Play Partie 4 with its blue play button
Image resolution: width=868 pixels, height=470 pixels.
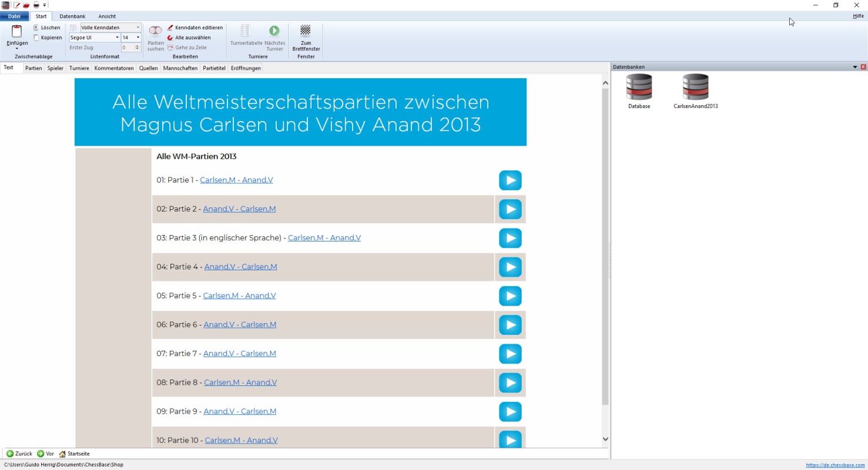tap(510, 267)
